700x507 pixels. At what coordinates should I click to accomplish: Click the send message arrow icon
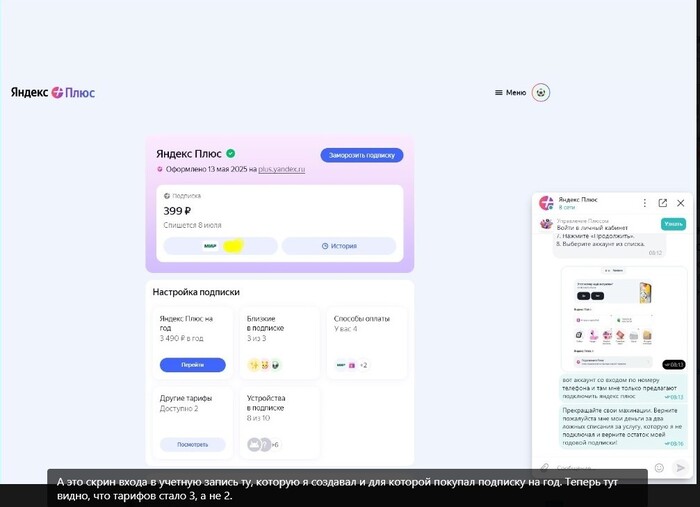point(681,467)
